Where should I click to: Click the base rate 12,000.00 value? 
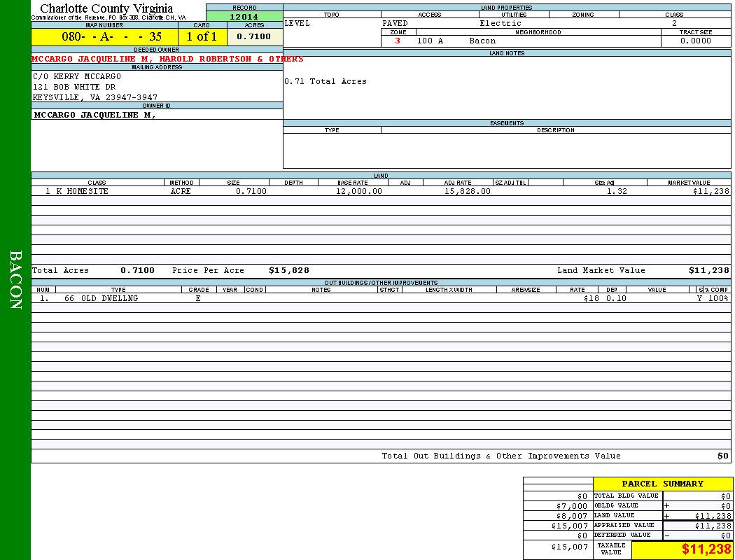pos(358,191)
